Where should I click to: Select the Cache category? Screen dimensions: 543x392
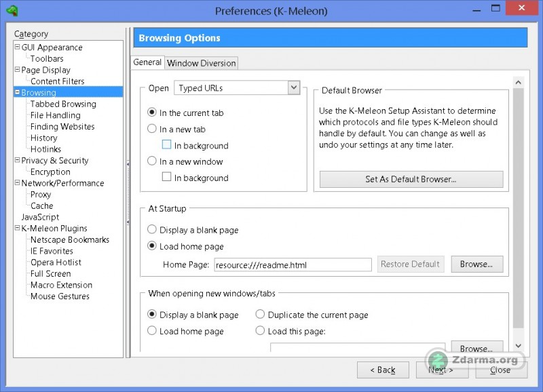coord(41,205)
